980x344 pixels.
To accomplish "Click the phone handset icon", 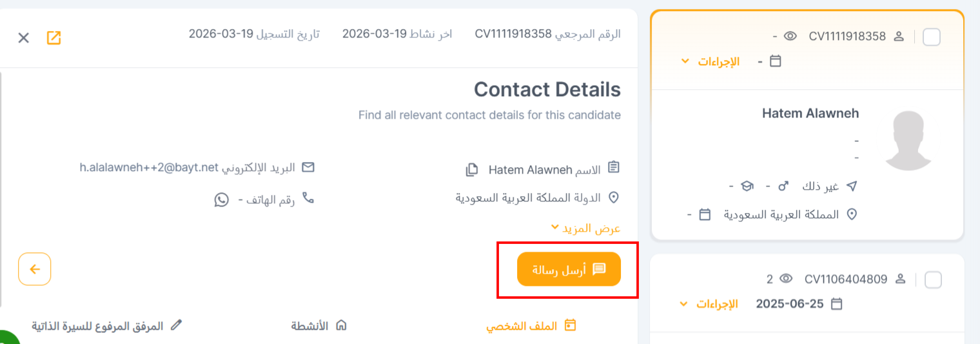I will click(308, 198).
